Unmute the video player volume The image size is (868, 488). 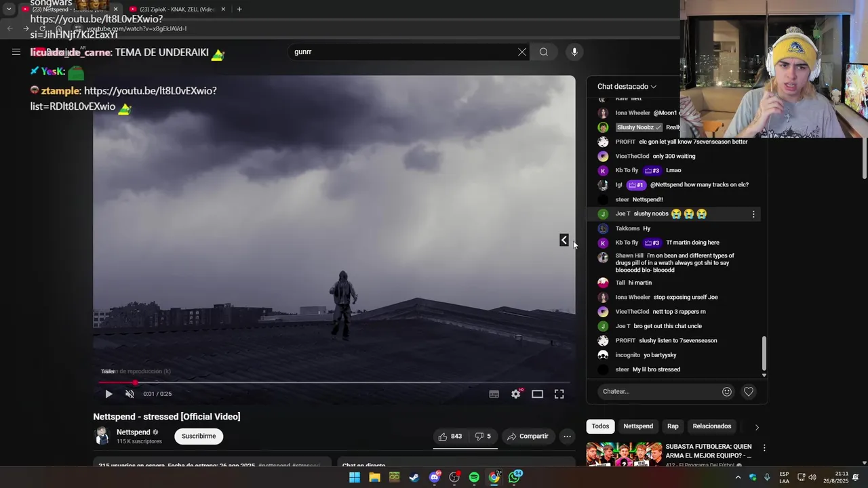(130, 394)
